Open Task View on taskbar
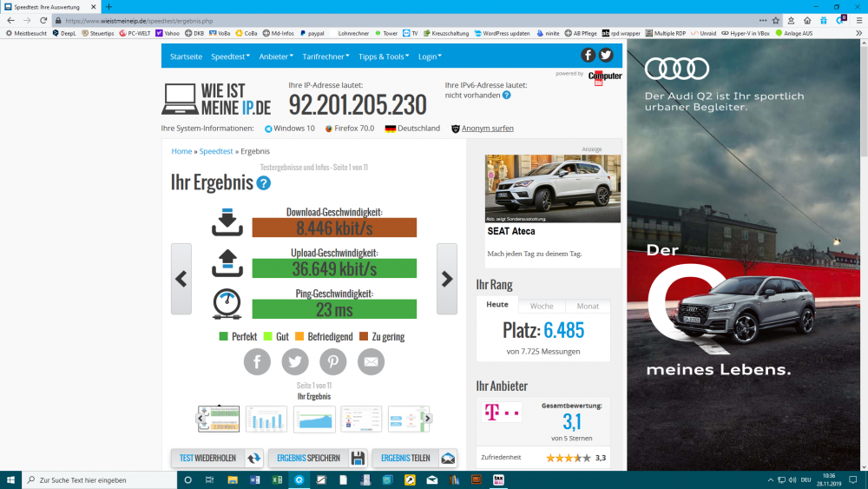The height and width of the screenshot is (489, 868). [209, 479]
